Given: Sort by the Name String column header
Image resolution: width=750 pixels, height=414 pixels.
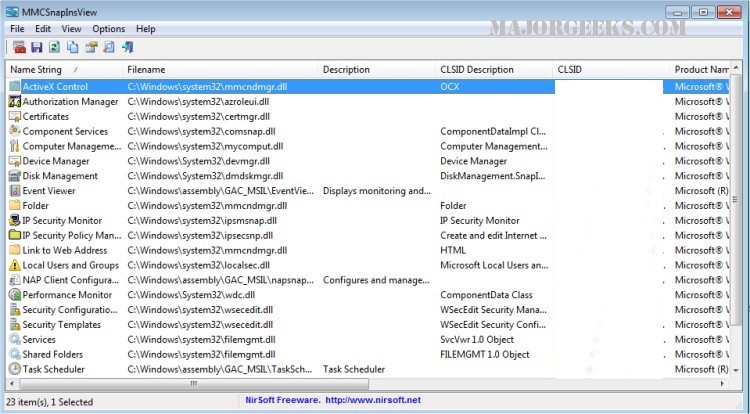Looking at the screenshot, I should click(64, 69).
